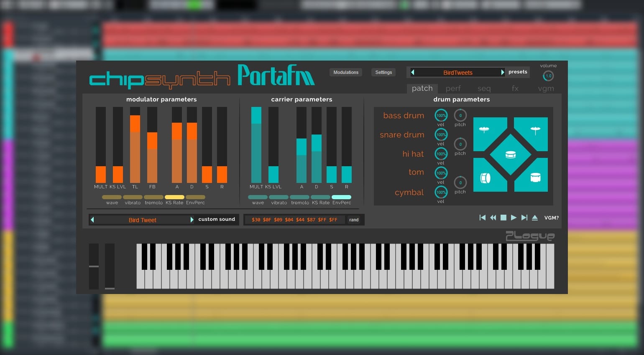
Task: Click the rewind icon in the VGM transport
Action: (493, 218)
